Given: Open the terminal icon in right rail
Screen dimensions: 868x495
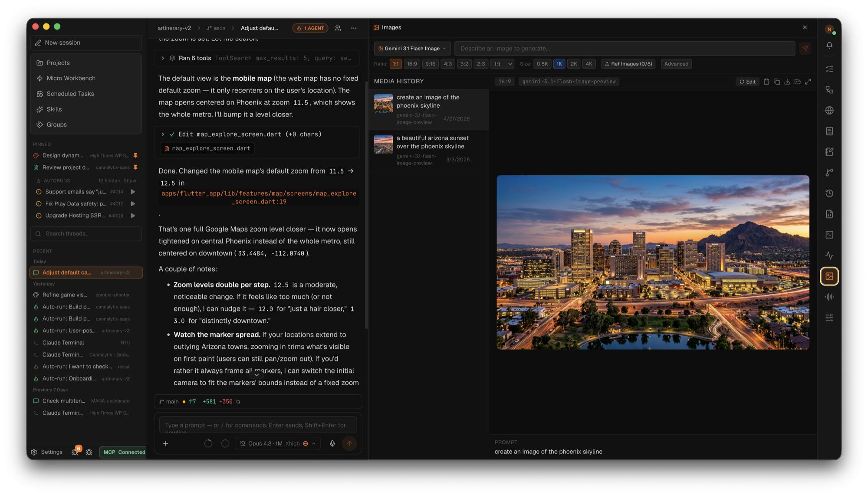Looking at the screenshot, I should 829,235.
